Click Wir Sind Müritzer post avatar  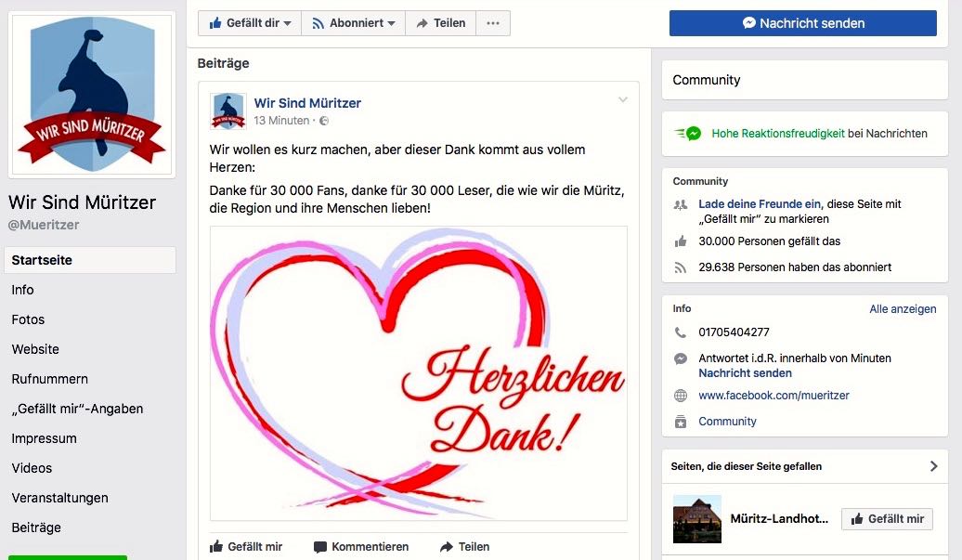[228, 111]
